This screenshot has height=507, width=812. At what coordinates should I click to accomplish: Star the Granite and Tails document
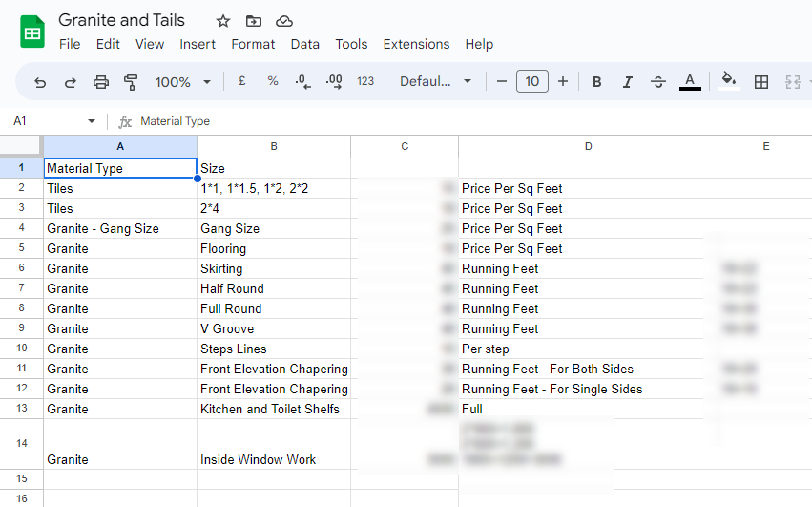(223, 21)
